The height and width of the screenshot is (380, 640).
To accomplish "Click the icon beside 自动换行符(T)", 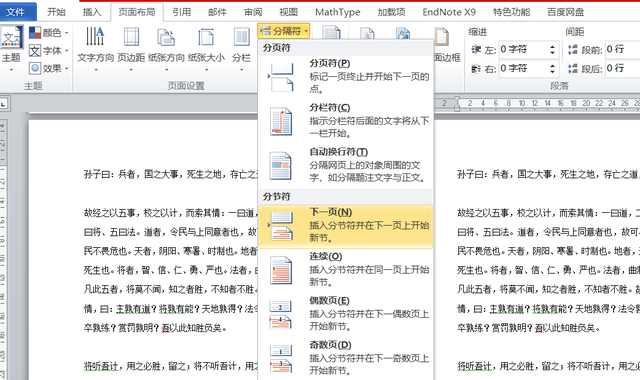I will click(281, 166).
